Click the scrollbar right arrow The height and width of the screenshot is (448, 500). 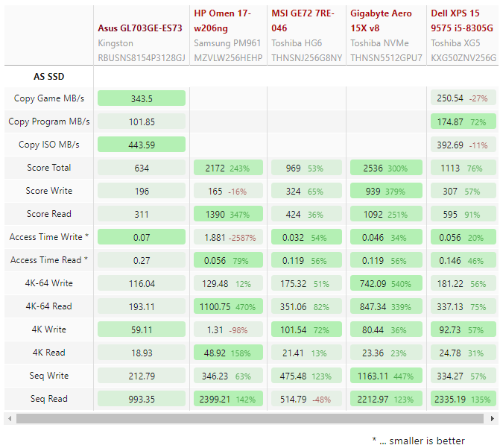point(493,418)
